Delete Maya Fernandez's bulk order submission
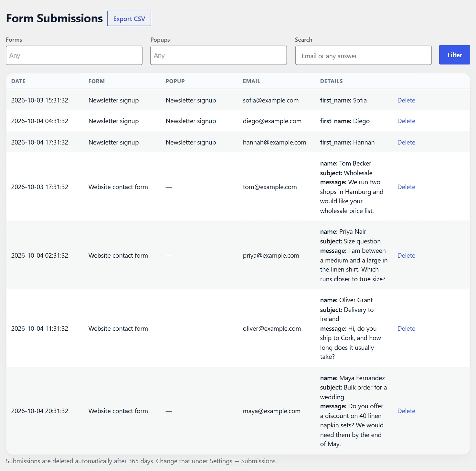This screenshot has height=471, width=476. (x=406, y=411)
